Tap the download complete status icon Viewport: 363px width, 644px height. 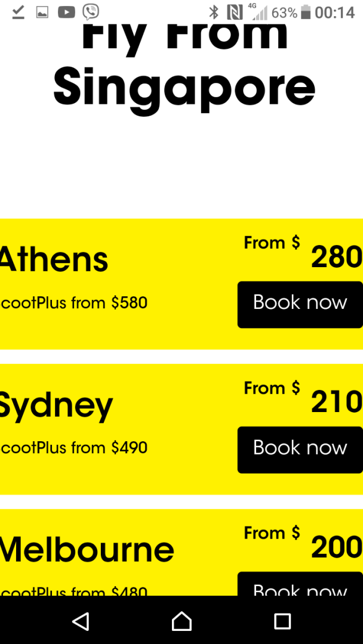[x=18, y=13]
